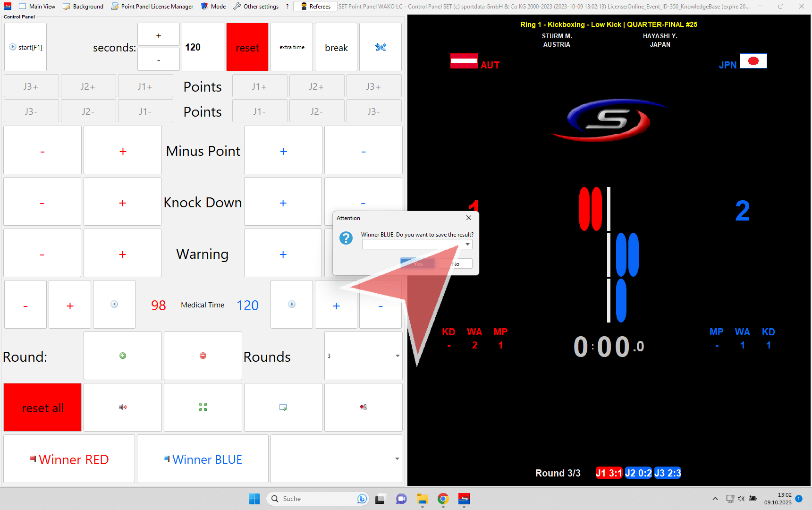Click the red minus round decrease icon

[x=203, y=356]
